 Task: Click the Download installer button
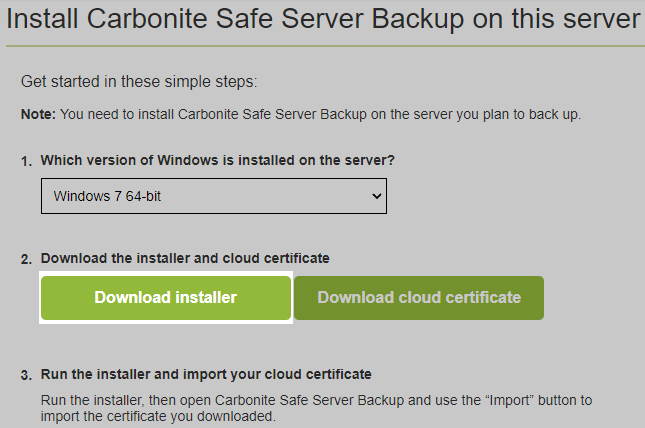(x=166, y=298)
